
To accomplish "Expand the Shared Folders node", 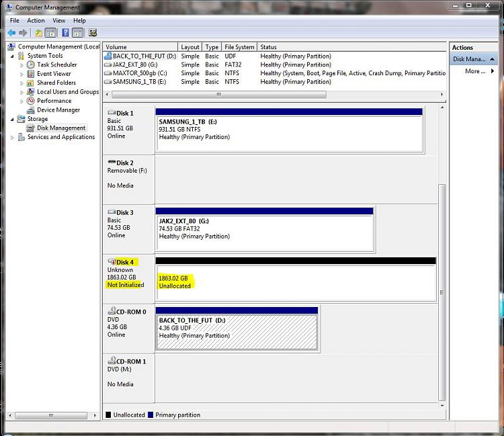I will 22,83.
